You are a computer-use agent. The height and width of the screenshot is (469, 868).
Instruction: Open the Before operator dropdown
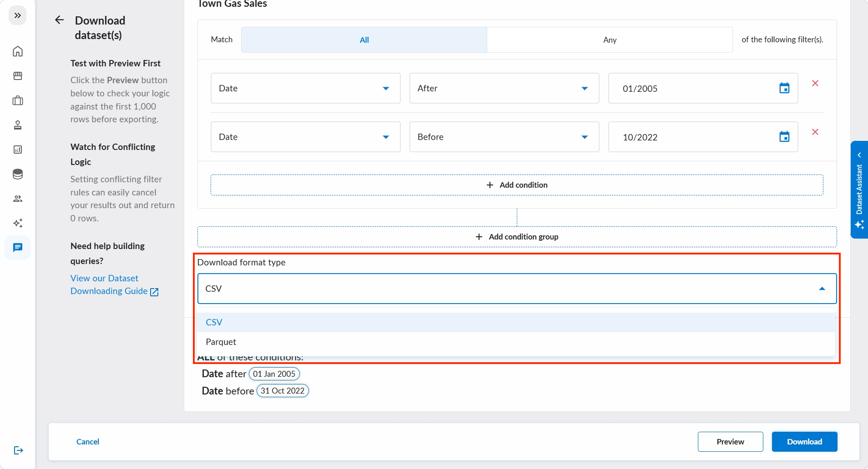504,137
